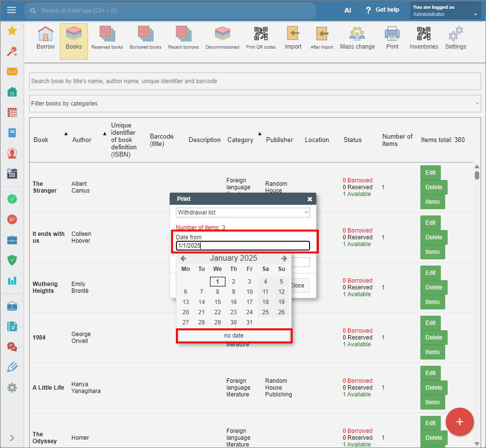
Task: Click Edit for The Stranger
Action: coord(430,173)
